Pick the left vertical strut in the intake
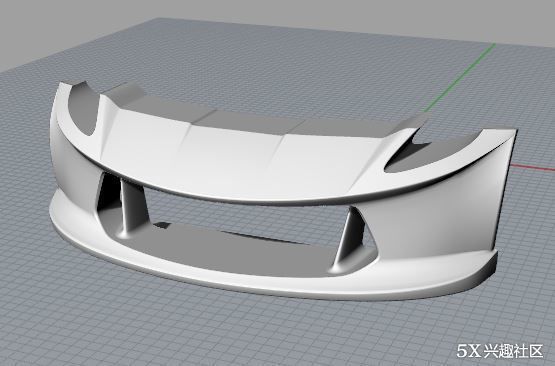This screenshot has width=555, height=366. click(x=133, y=206)
